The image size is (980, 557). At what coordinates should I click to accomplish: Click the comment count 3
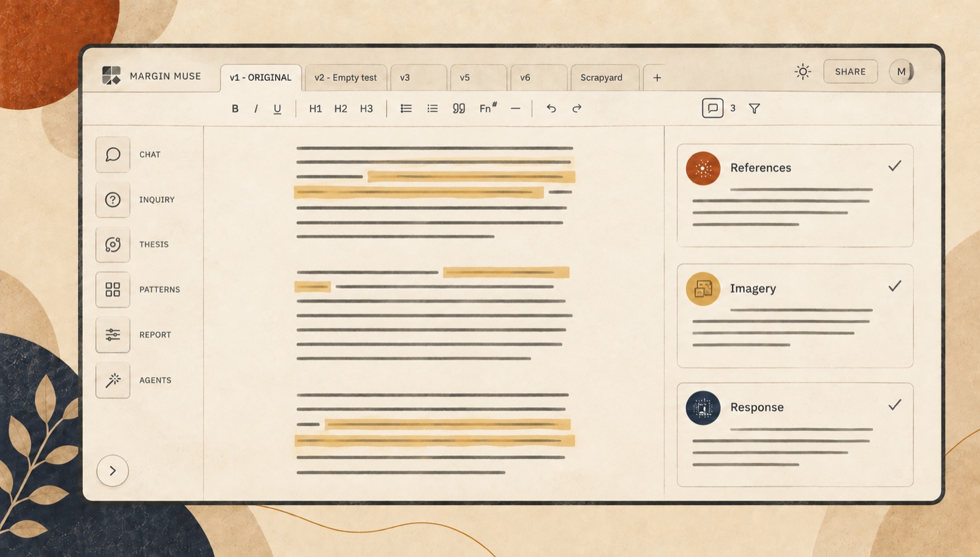[733, 108]
